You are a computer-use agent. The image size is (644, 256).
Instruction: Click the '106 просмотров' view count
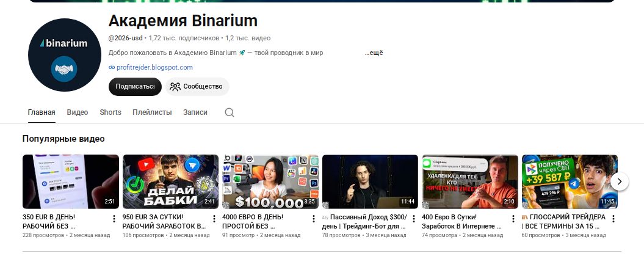coord(143,235)
